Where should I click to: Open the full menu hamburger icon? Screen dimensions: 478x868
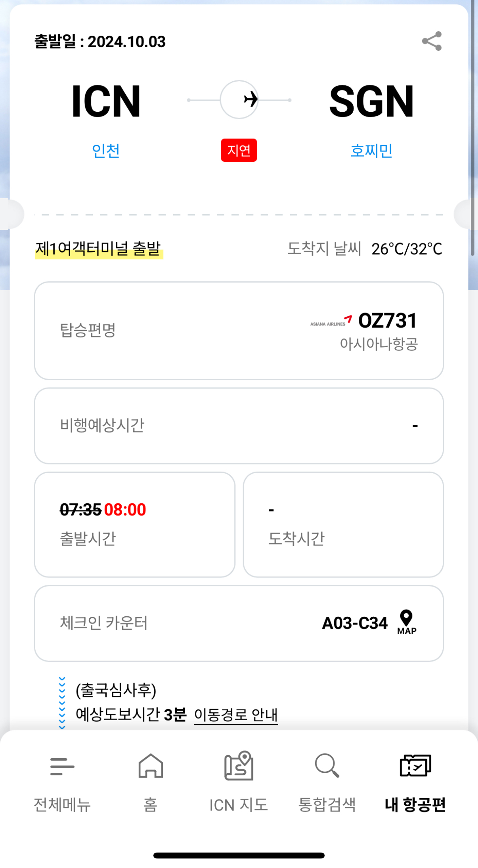[x=62, y=766]
